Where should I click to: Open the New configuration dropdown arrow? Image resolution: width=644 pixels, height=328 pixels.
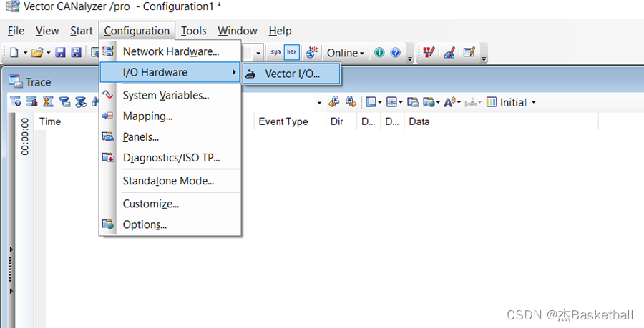(25, 53)
